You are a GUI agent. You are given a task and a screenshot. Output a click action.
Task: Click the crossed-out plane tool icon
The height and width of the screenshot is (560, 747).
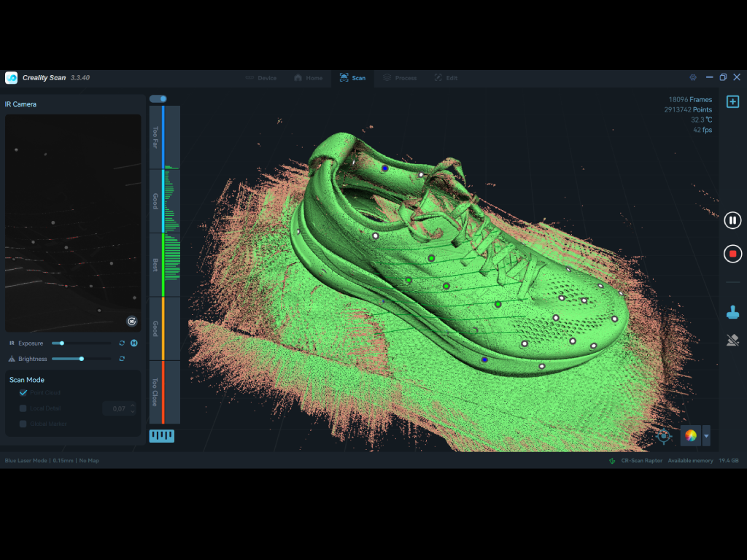click(x=732, y=340)
